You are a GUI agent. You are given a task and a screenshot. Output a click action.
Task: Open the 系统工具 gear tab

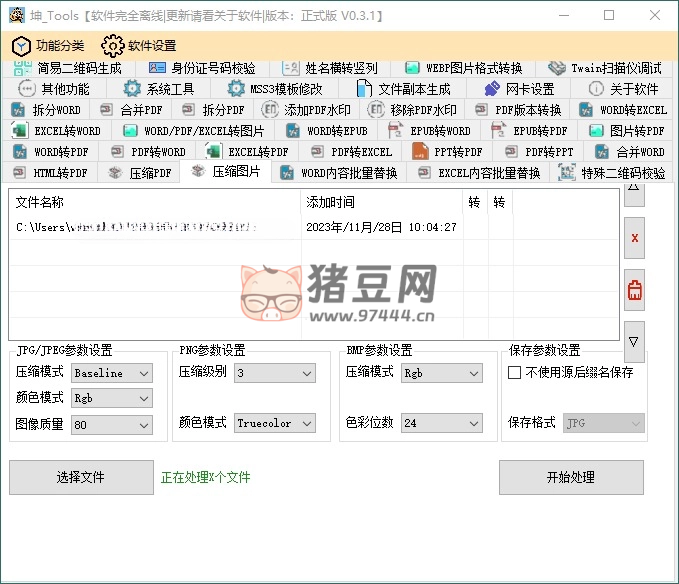tap(159, 89)
